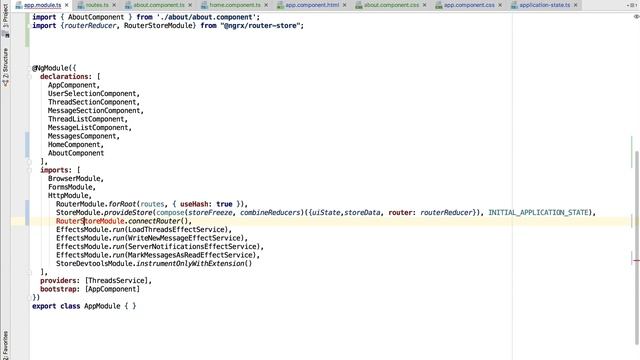Collapse the declarations array fold marker
This screenshot has height=360, width=640.
click(x=30, y=77)
